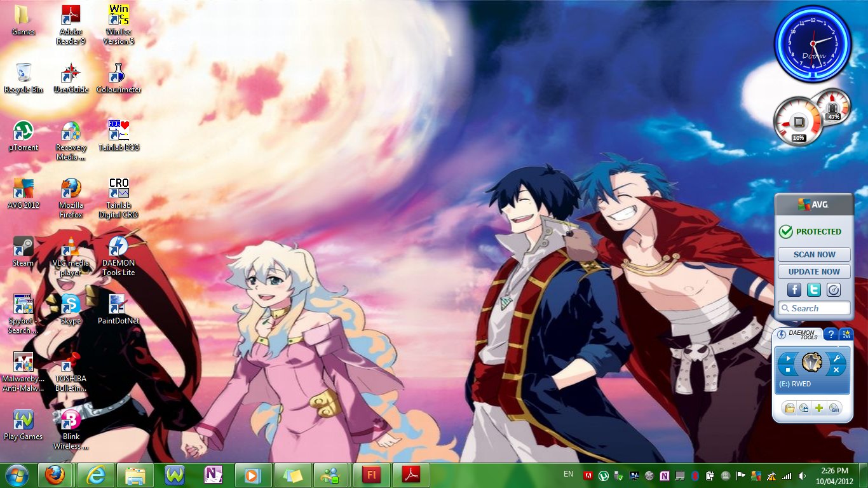
Task: Open Windows Media Player from taskbar
Action: pos(253,475)
